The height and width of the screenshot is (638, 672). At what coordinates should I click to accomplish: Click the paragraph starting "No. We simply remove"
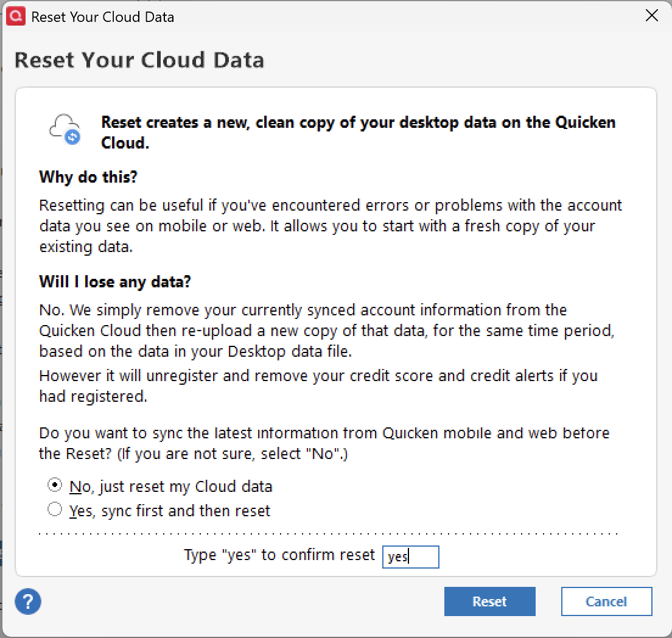326,331
